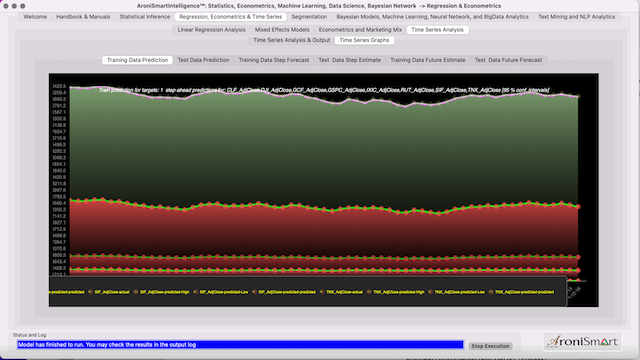Viewport: 640px width, 360px height.
Task: Click SIF_AdjClose-predicted-Low legend marker
Action: click(196, 292)
